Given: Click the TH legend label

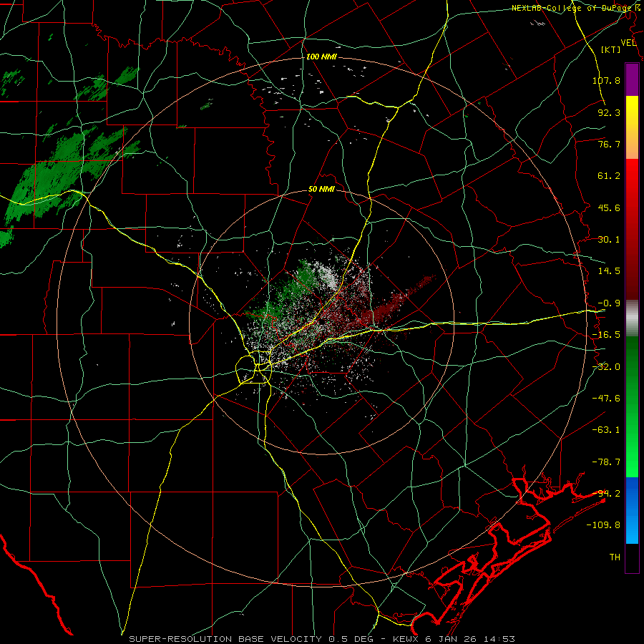Looking at the screenshot, I should click(615, 557).
